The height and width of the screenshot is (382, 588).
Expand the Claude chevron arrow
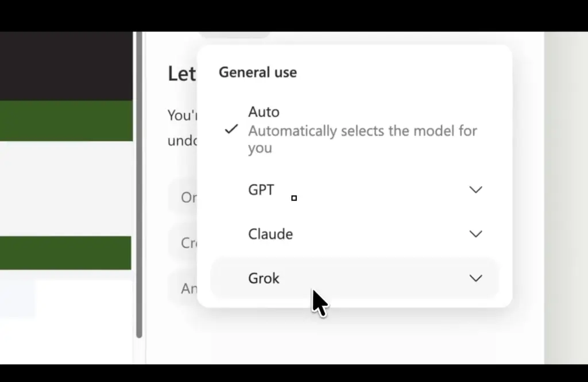click(475, 234)
